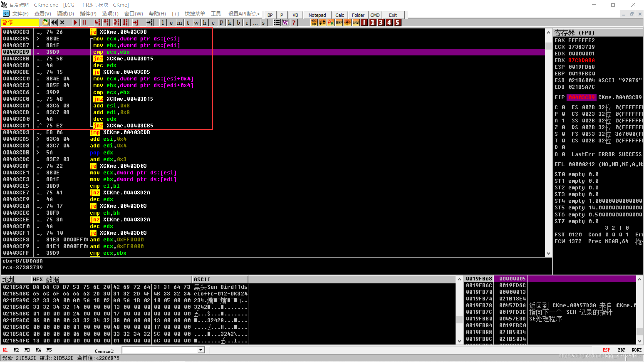Show references with 'r' button
The height and width of the screenshot is (362, 644).
[x=247, y=22]
